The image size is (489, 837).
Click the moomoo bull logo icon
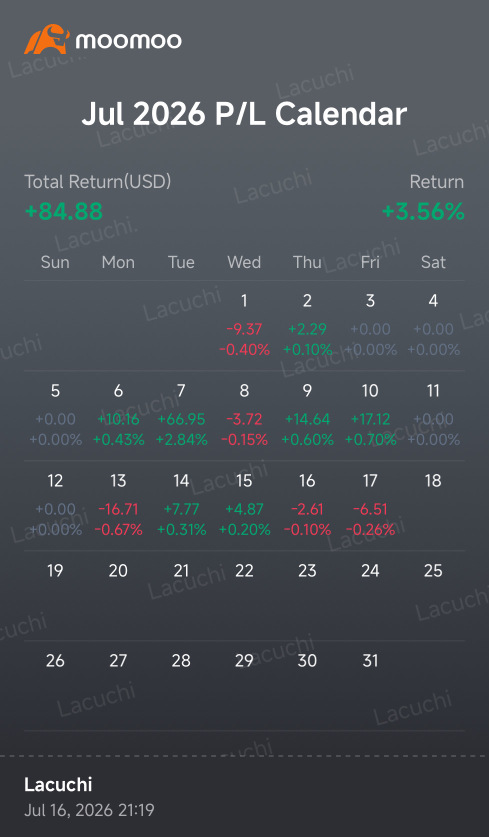click(x=48, y=39)
